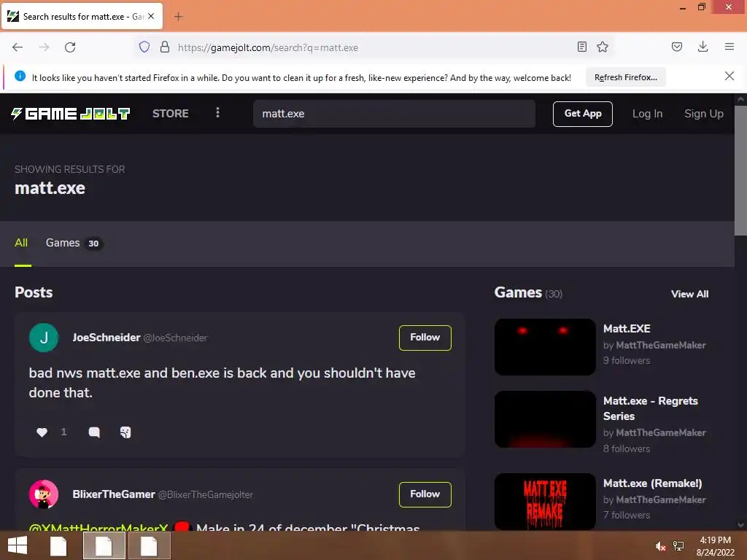747x560 pixels.
Task: Click the scrollbar down arrow
Action: pos(741,525)
